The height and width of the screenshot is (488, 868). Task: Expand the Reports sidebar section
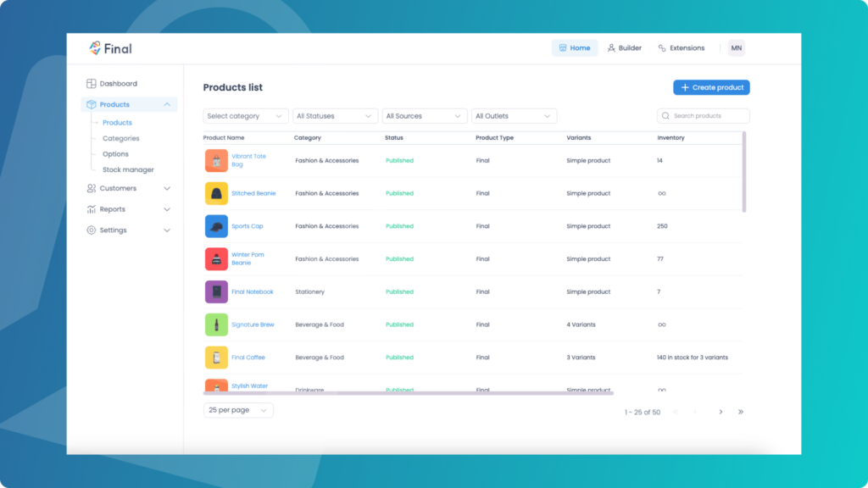tap(167, 210)
